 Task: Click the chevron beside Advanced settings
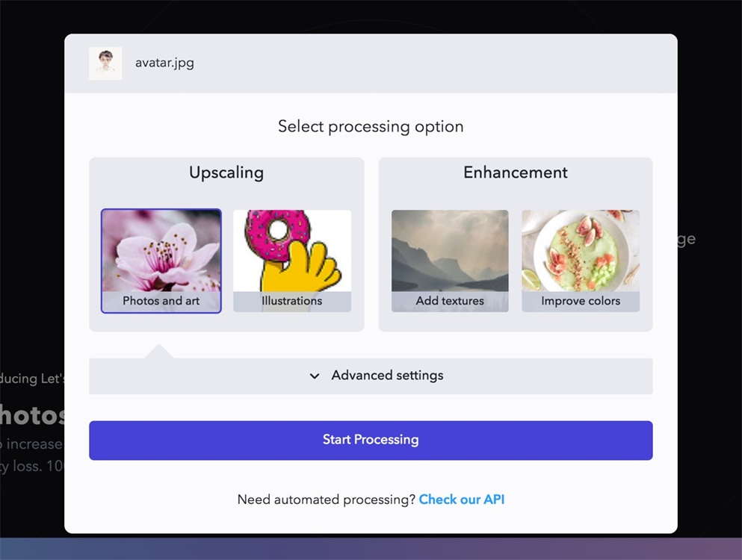tap(315, 376)
